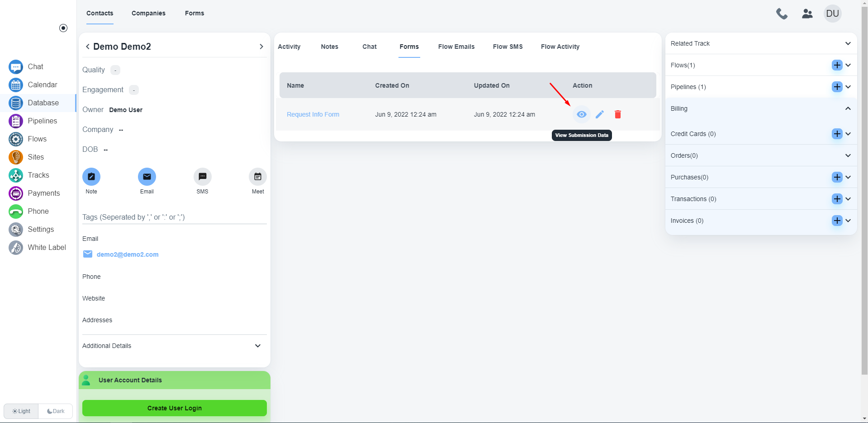Expand the Additional Details section
Screen dimensions: 868x423
[258, 346]
